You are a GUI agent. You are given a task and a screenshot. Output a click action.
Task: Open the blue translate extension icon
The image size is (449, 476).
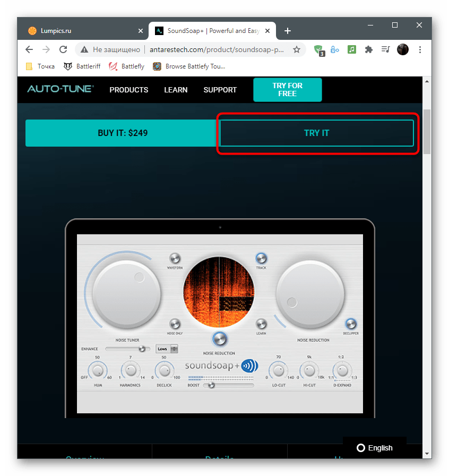pos(334,49)
